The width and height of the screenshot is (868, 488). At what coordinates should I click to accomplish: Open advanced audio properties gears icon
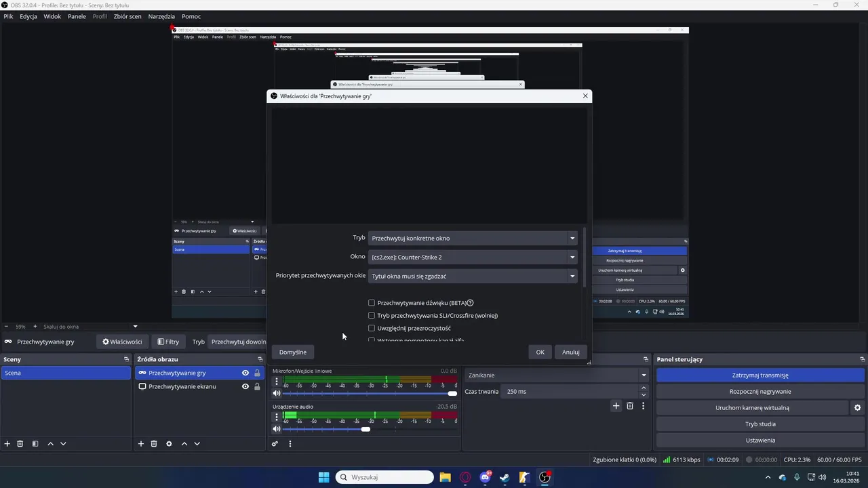tap(275, 444)
